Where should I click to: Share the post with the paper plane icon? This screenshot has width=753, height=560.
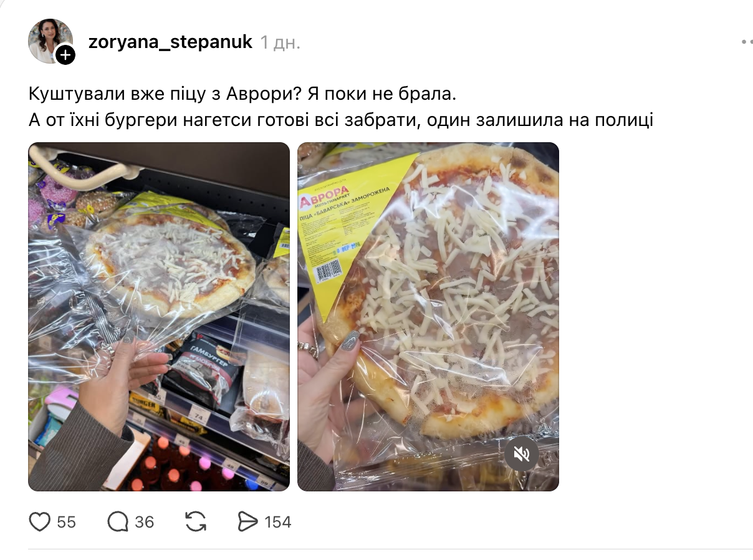click(248, 521)
